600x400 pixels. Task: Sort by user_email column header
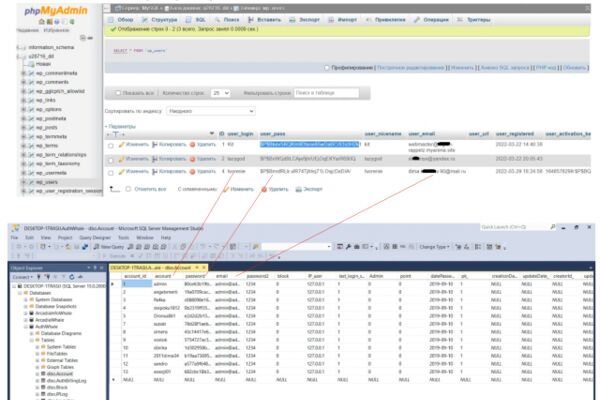tap(422, 134)
